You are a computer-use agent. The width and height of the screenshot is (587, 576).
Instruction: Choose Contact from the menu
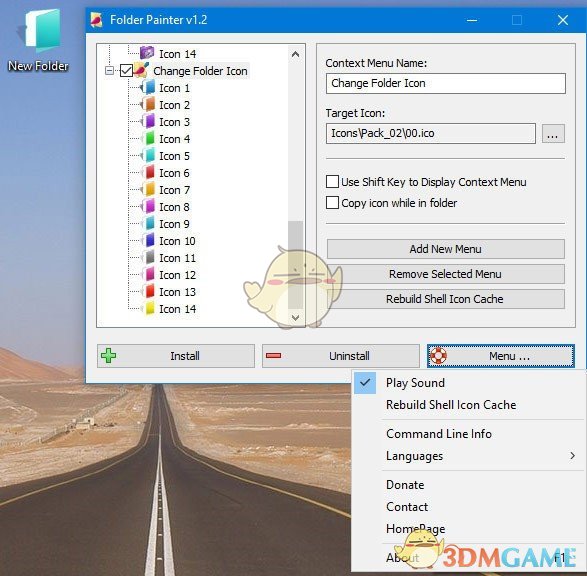click(x=407, y=507)
